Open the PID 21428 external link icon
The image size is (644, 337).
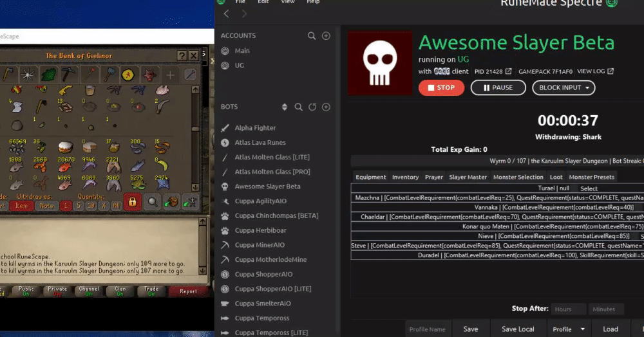509,71
